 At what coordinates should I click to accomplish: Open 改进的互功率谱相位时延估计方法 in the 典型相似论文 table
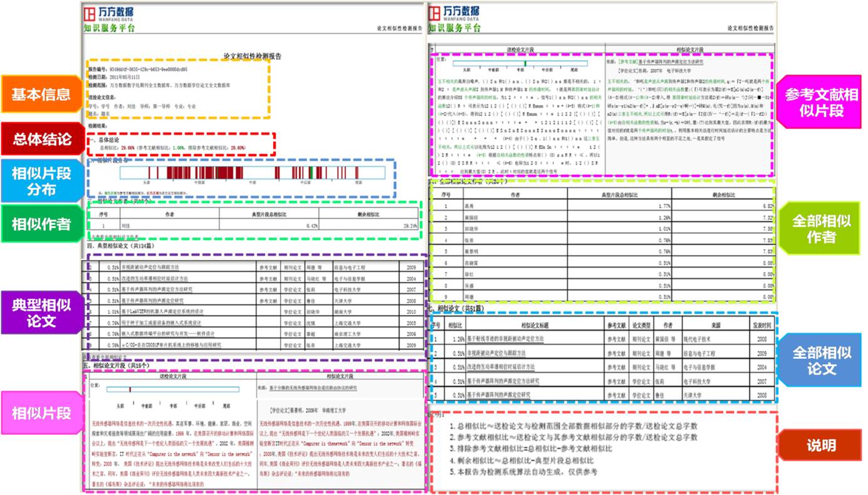[x=155, y=278]
